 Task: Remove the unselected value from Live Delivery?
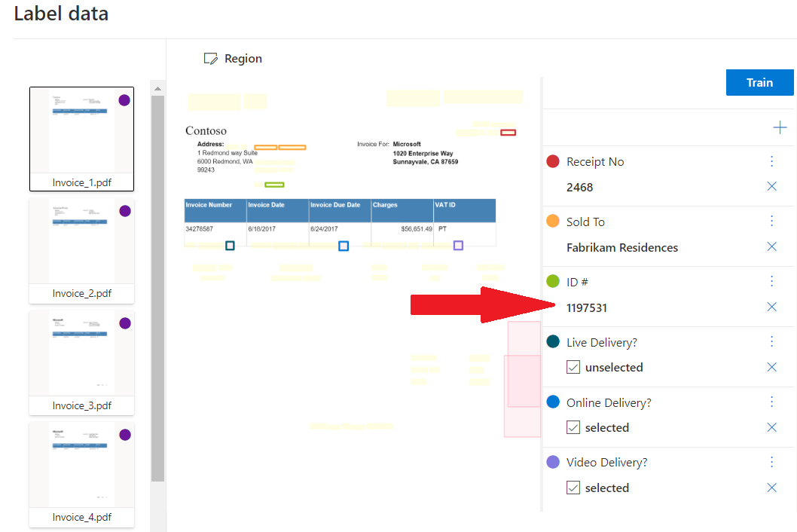pos(771,367)
